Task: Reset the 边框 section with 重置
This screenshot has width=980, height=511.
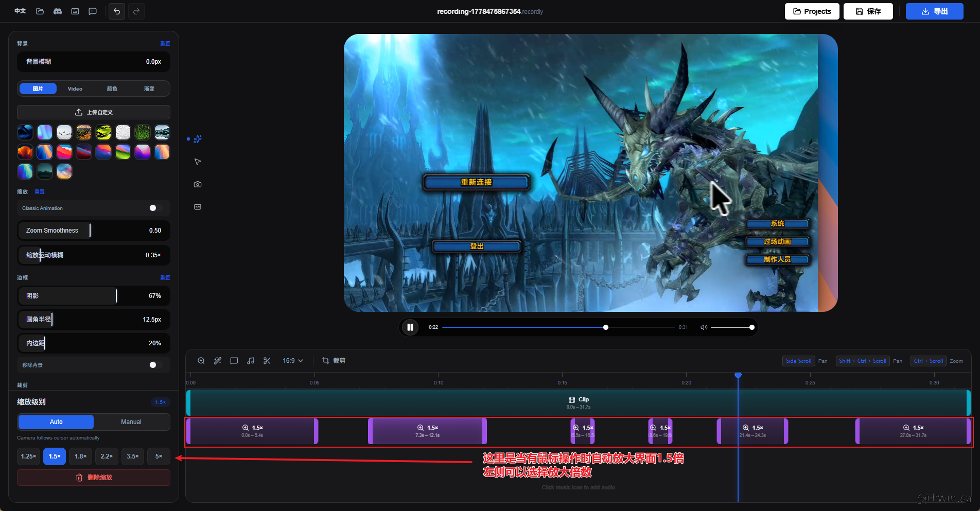Action: pyautogui.click(x=165, y=278)
